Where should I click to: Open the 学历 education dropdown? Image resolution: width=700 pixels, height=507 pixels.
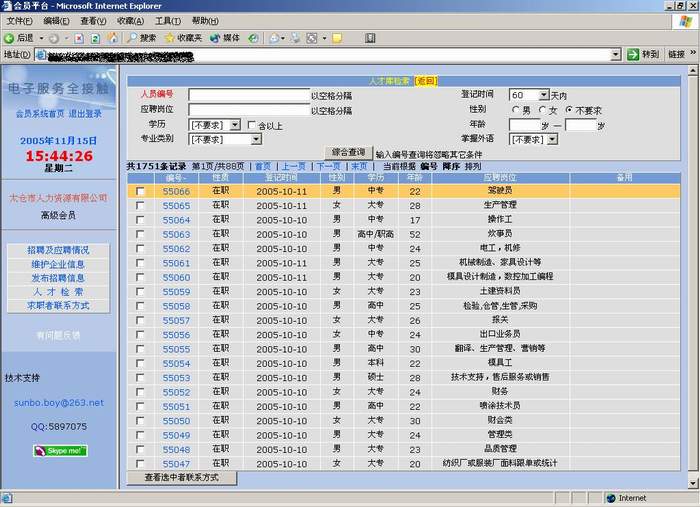pyautogui.click(x=214, y=125)
